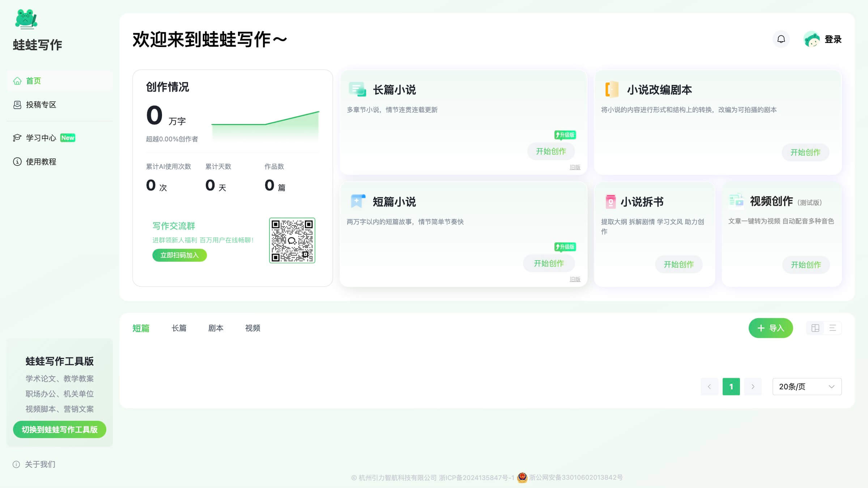Open 使用教程 via its info icon

(17, 162)
